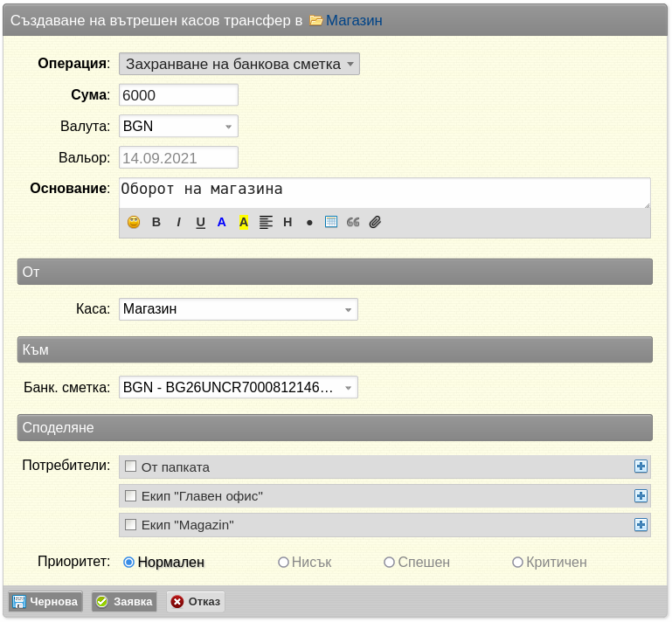The image size is (672, 622).
Task: Attach a file with the paperclip icon
Action: point(375,222)
